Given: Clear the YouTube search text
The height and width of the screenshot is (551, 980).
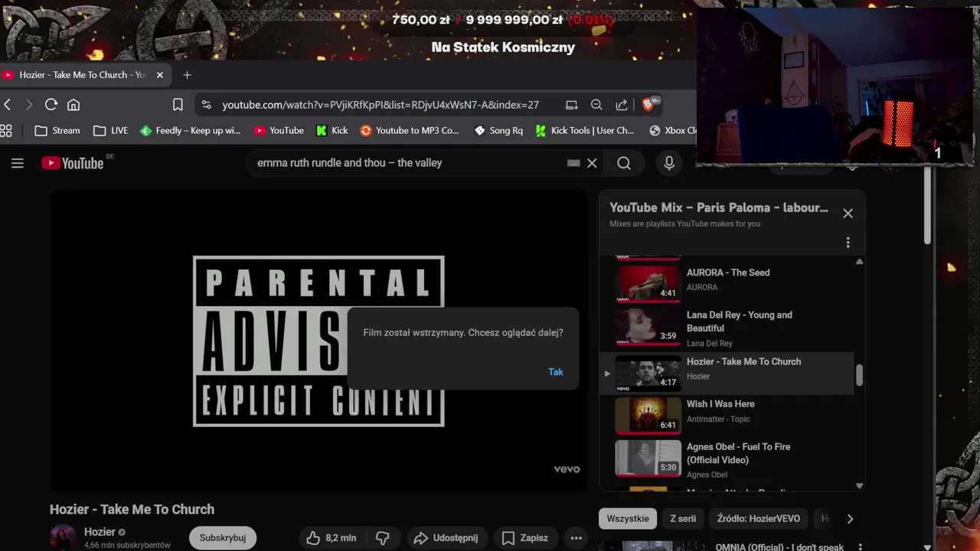Looking at the screenshot, I should pyautogui.click(x=592, y=163).
